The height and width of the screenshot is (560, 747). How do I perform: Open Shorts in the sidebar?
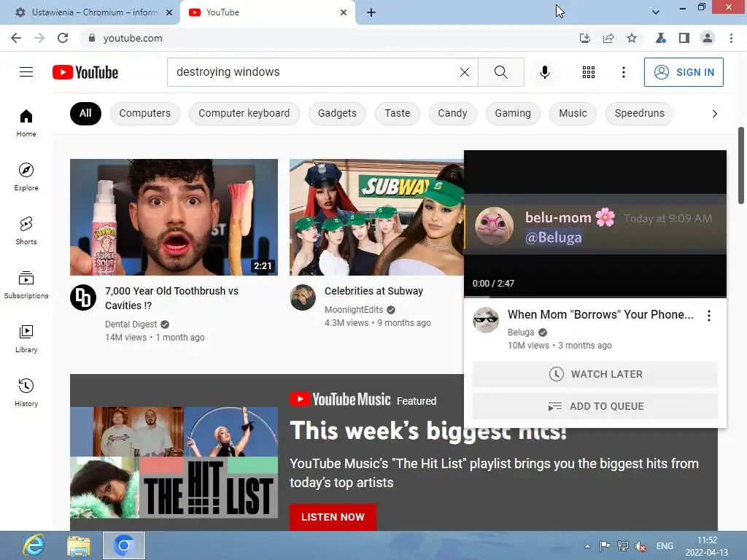point(26,230)
